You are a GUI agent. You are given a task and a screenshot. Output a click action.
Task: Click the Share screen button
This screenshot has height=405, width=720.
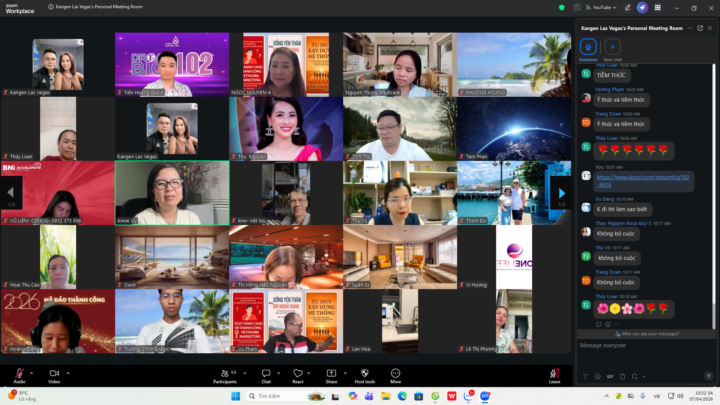tap(331, 376)
